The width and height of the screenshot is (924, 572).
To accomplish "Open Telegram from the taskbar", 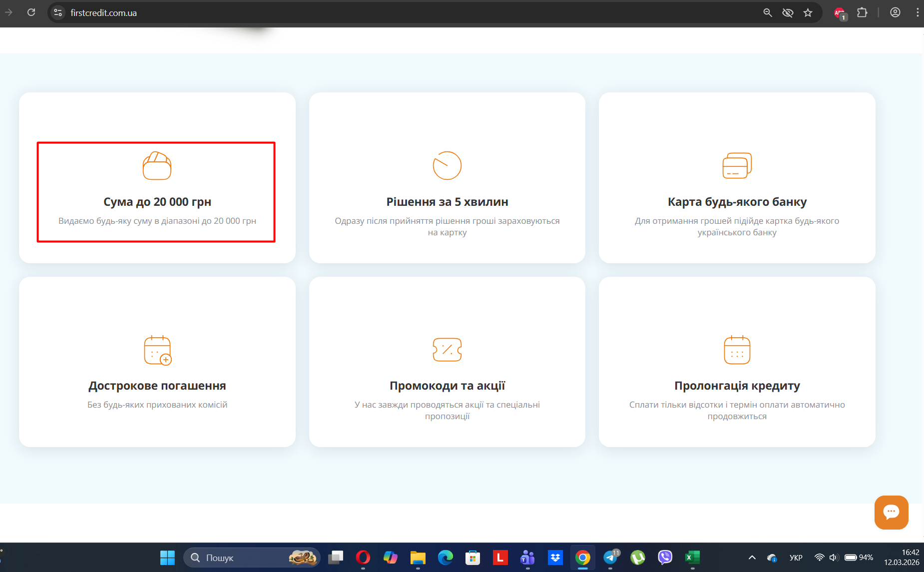I will pyautogui.click(x=610, y=558).
